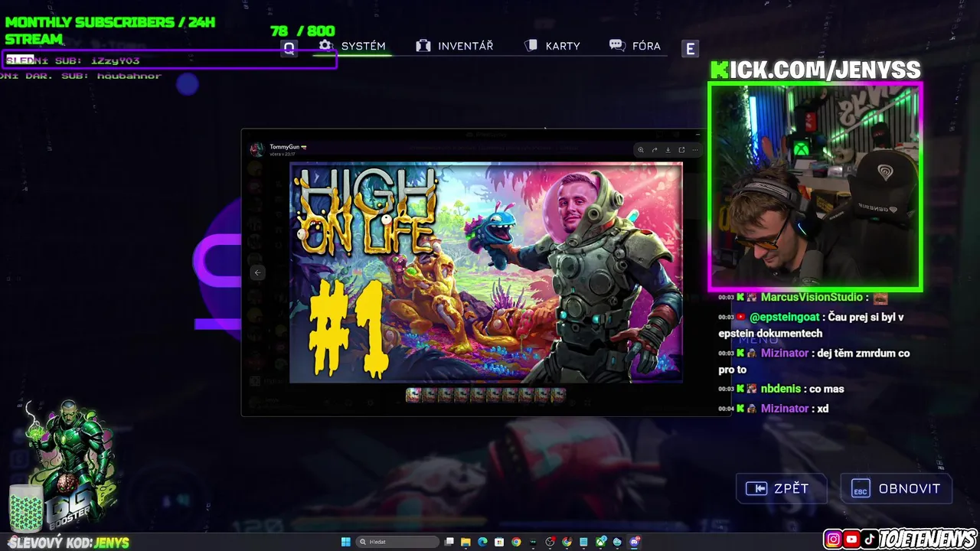Click MarcusVisionStudio's name in chat
The width and height of the screenshot is (980, 551).
point(812,297)
